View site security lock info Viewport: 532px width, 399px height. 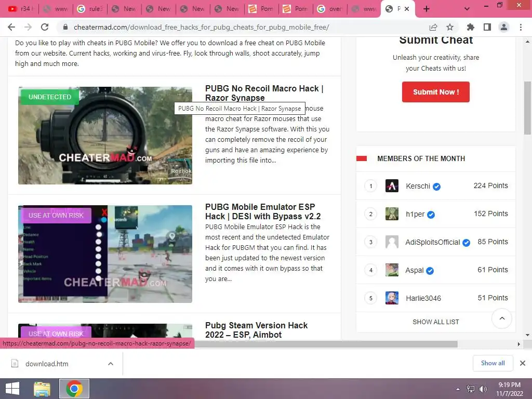pos(65,27)
